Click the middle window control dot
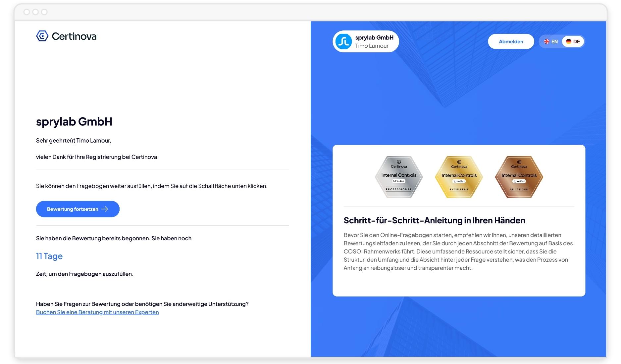This screenshot has width=621, height=364. (x=35, y=12)
